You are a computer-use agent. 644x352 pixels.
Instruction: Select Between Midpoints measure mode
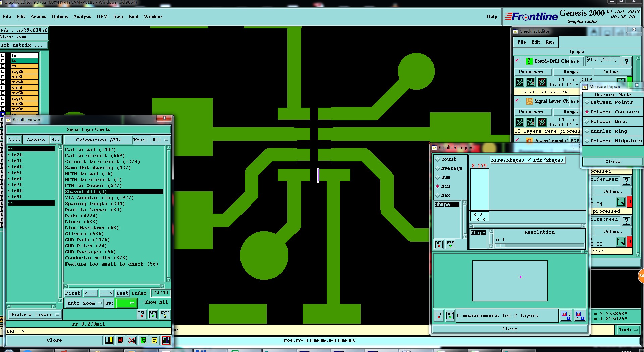click(612, 141)
